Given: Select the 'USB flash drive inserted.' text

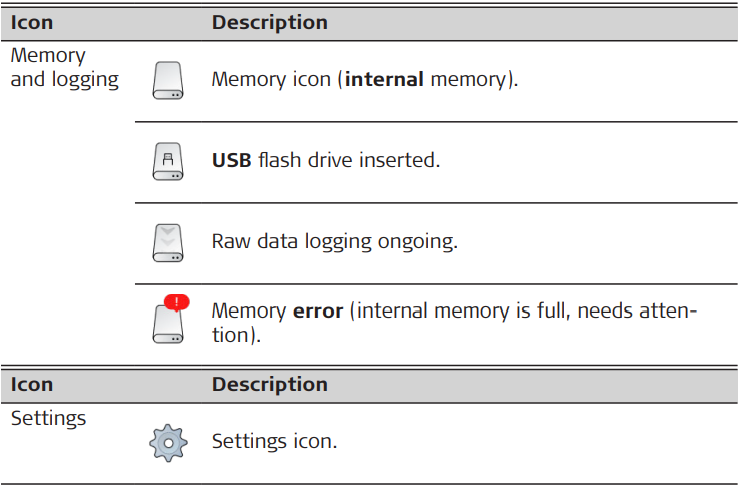Looking at the screenshot, I should click(x=325, y=160).
